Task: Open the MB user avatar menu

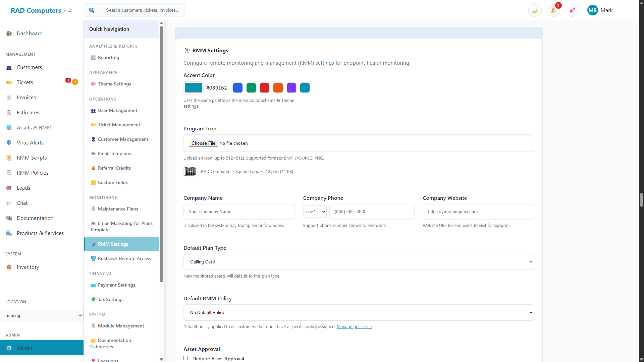Action: pyautogui.click(x=592, y=10)
